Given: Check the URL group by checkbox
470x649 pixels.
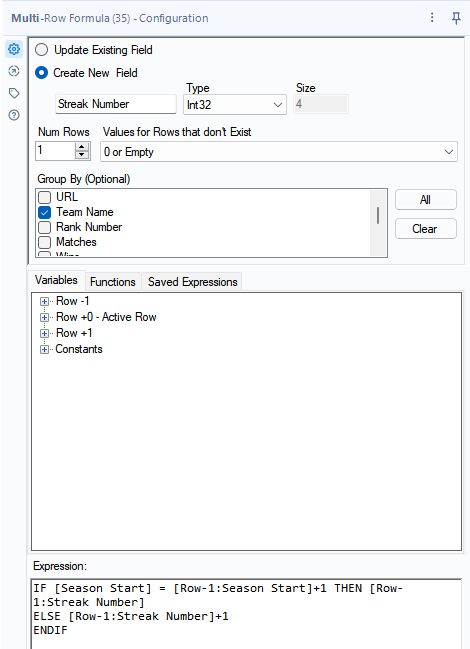Looking at the screenshot, I should [x=44, y=197].
